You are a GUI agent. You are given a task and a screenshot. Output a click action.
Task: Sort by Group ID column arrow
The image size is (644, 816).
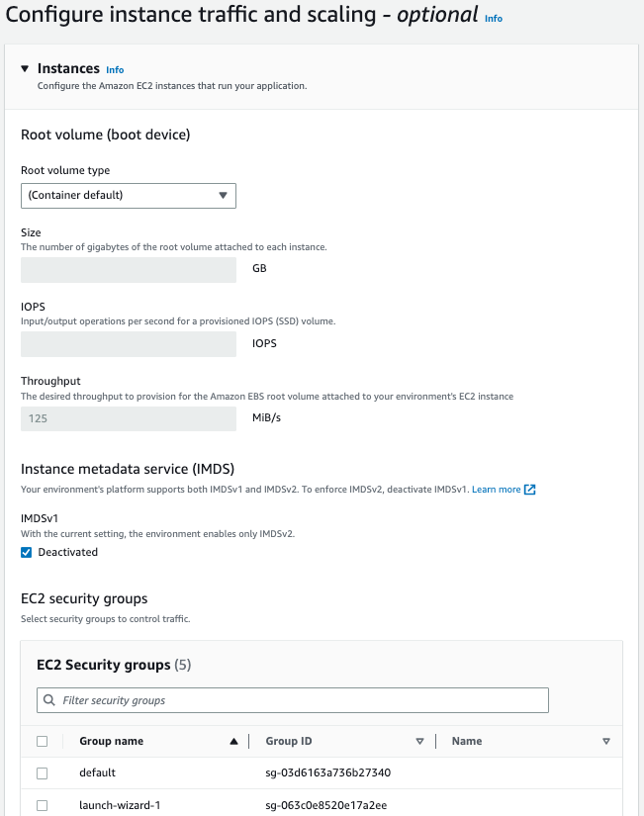tap(419, 741)
